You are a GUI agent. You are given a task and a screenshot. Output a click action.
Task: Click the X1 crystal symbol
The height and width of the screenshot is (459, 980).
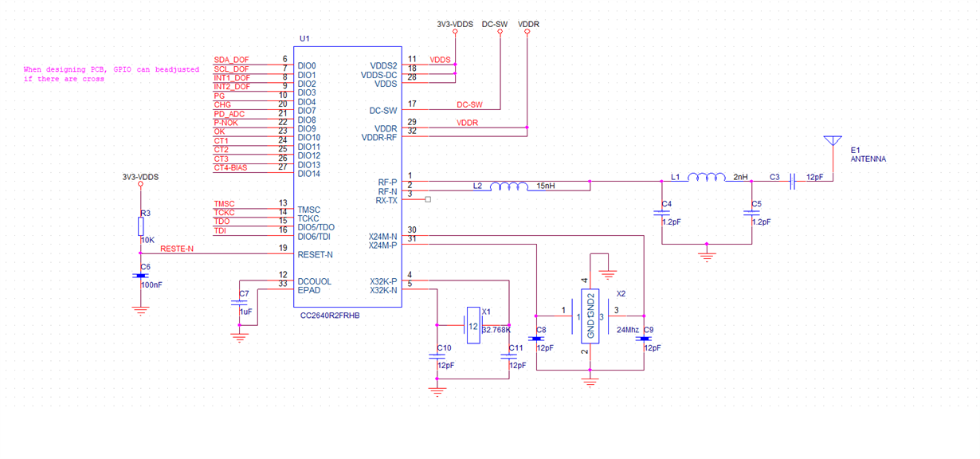(x=473, y=325)
